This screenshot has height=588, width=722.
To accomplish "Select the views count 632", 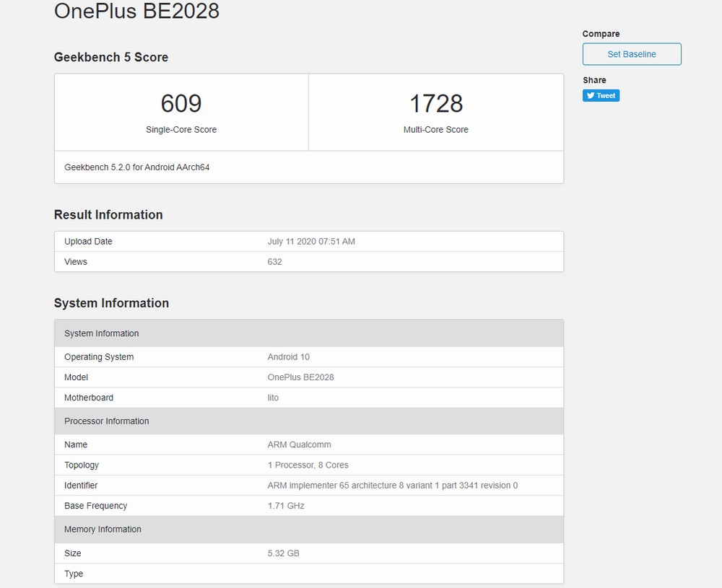I will 274,262.
